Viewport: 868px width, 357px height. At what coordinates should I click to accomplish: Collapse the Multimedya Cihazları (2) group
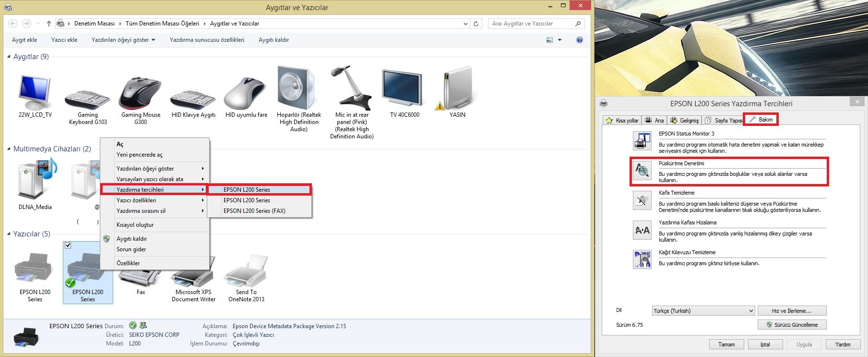(9, 149)
